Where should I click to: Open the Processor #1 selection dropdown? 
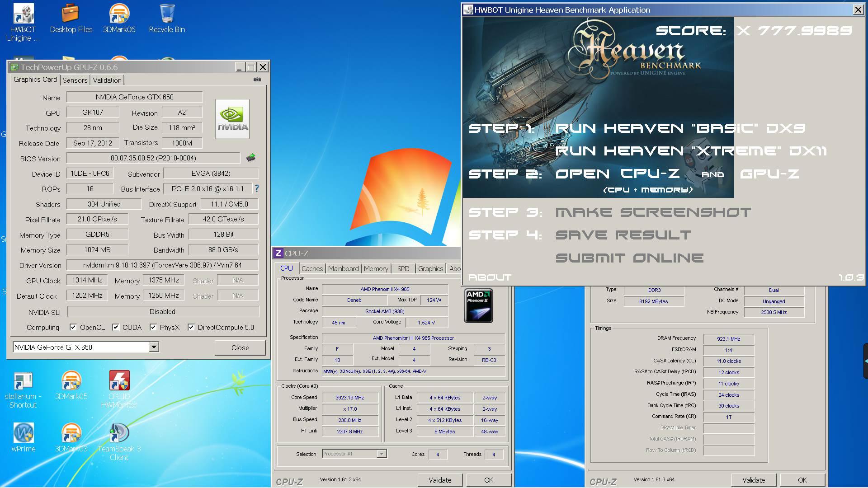click(x=382, y=454)
